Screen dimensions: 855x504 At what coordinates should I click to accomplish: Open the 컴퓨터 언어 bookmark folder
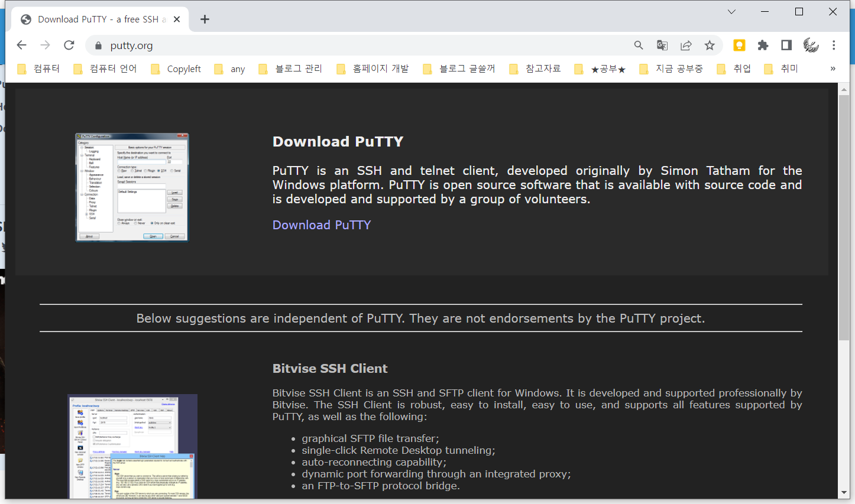coord(105,69)
